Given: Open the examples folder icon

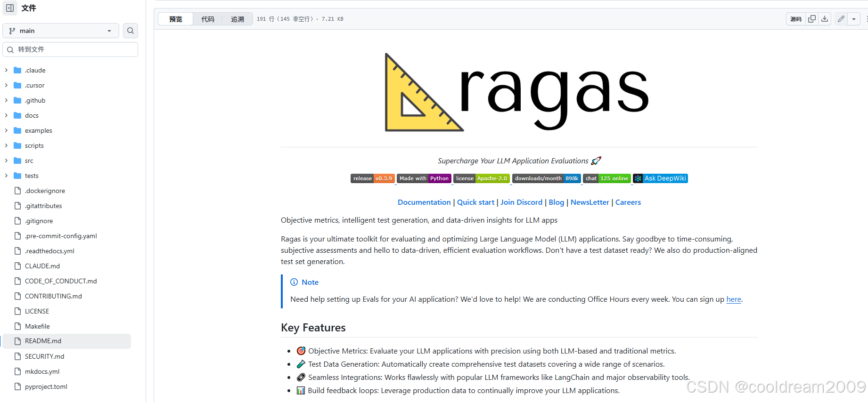Looking at the screenshot, I should (x=18, y=130).
